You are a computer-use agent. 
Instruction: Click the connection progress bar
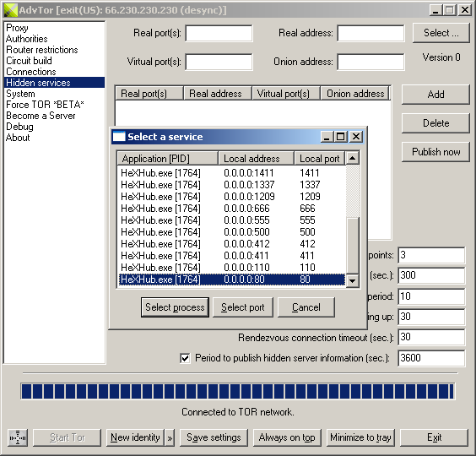click(238, 391)
